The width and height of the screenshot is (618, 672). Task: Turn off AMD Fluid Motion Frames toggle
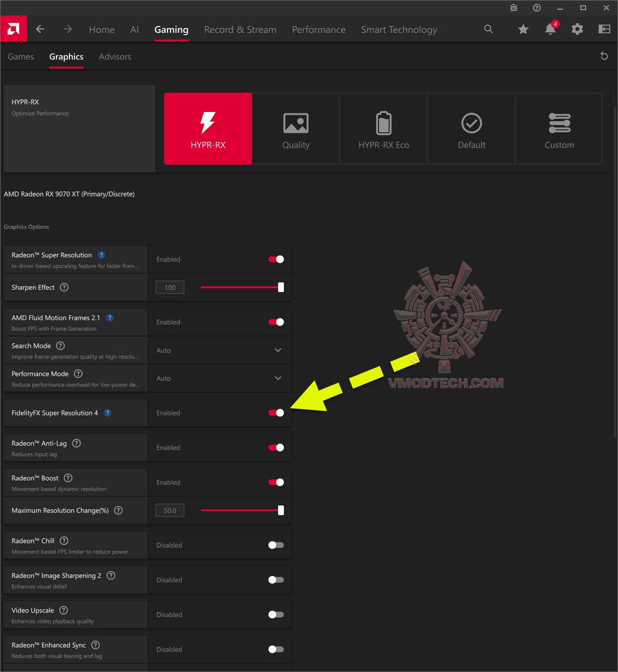[x=276, y=322]
